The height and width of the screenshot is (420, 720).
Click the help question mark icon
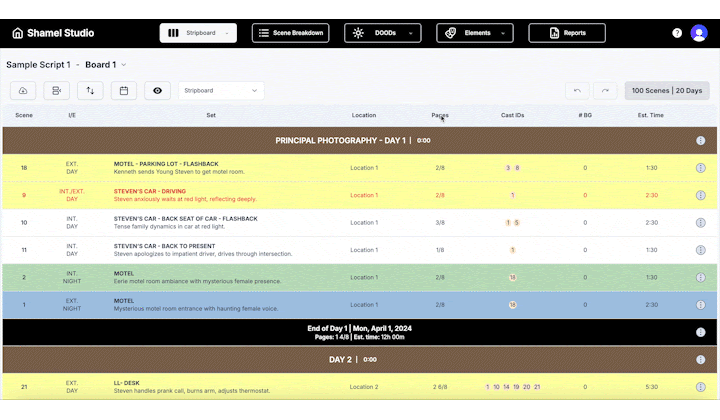[677, 33]
